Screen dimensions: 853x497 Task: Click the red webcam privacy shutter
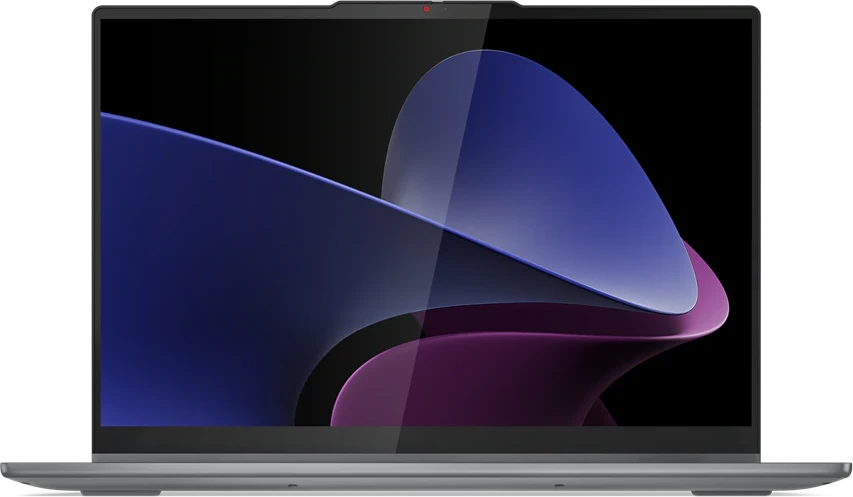coord(426,9)
